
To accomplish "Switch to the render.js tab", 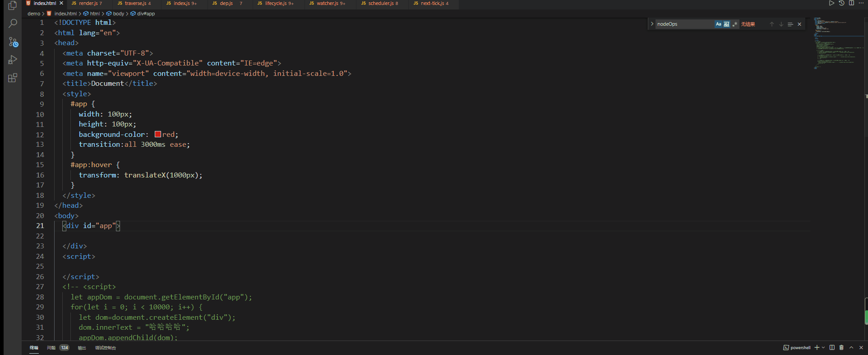I will [x=88, y=3].
